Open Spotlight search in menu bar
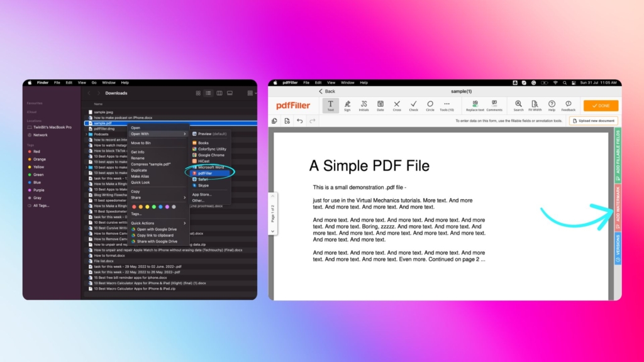The height and width of the screenshot is (362, 644). (x=565, y=82)
